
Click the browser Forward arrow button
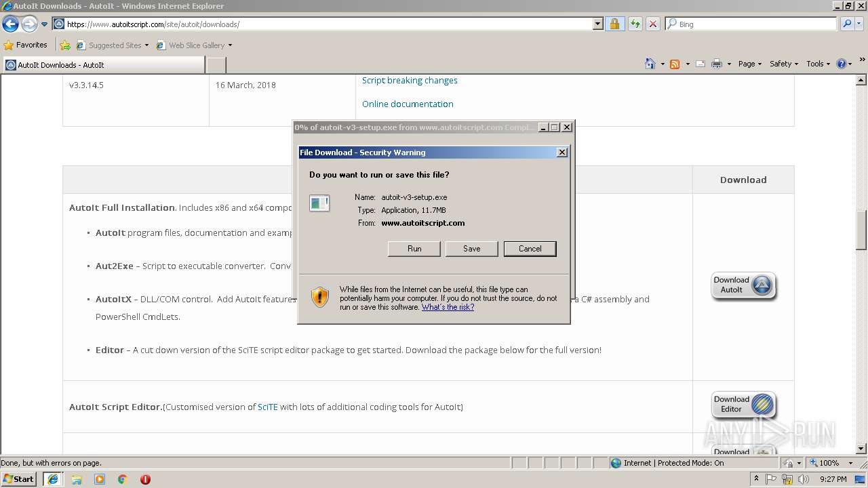pos(29,24)
